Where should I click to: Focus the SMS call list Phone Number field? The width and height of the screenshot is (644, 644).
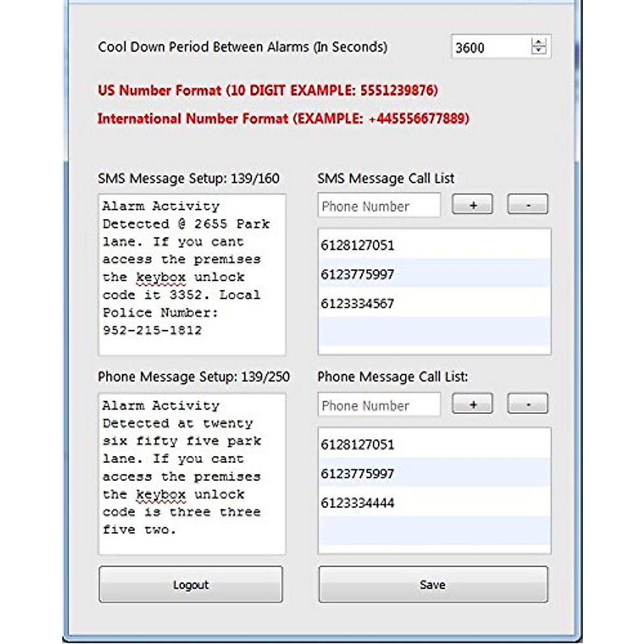(x=379, y=206)
